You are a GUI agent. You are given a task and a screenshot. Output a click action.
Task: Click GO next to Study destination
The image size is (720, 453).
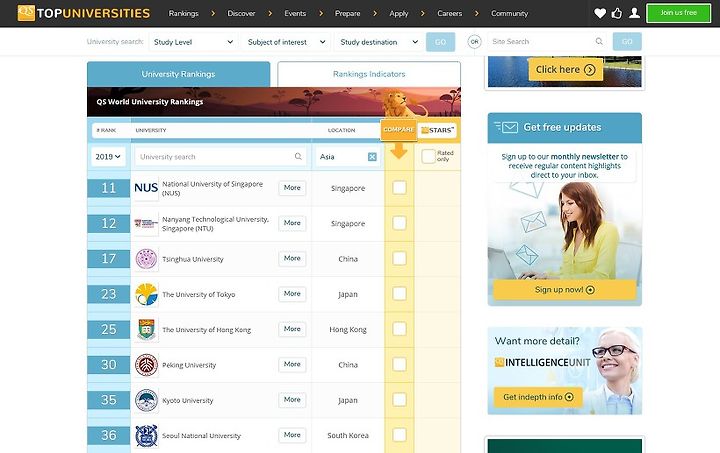tap(440, 42)
